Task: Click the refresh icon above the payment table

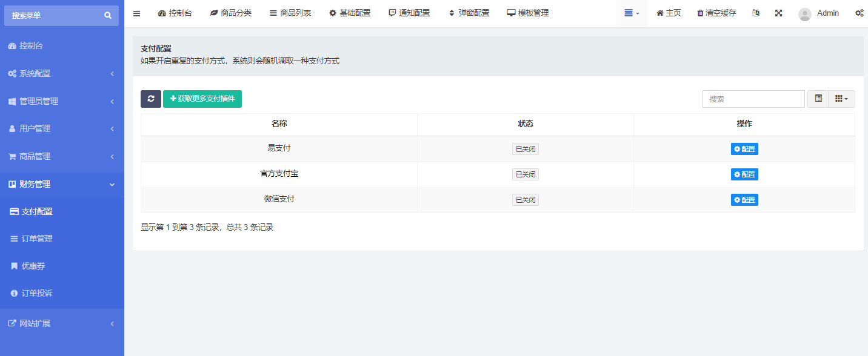Action: pos(150,99)
